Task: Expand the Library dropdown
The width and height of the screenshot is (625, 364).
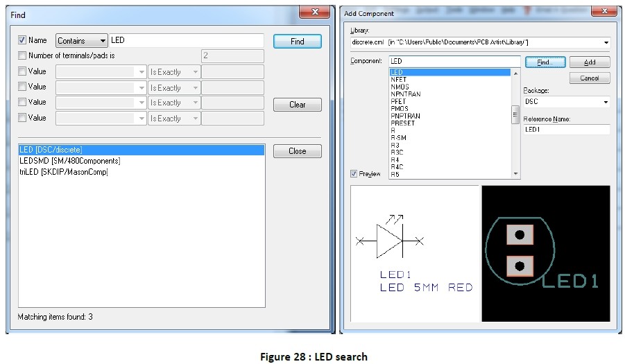Action: point(606,42)
